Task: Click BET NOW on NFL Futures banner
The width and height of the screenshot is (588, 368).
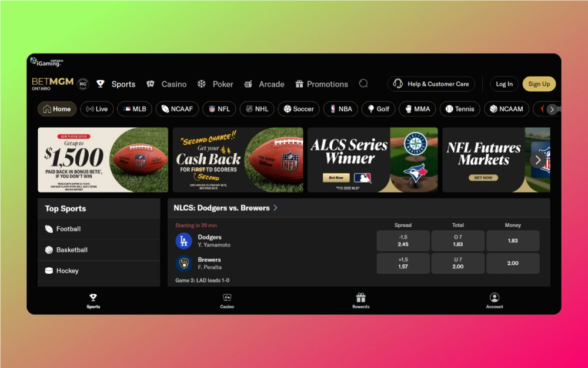Action: click(483, 178)
